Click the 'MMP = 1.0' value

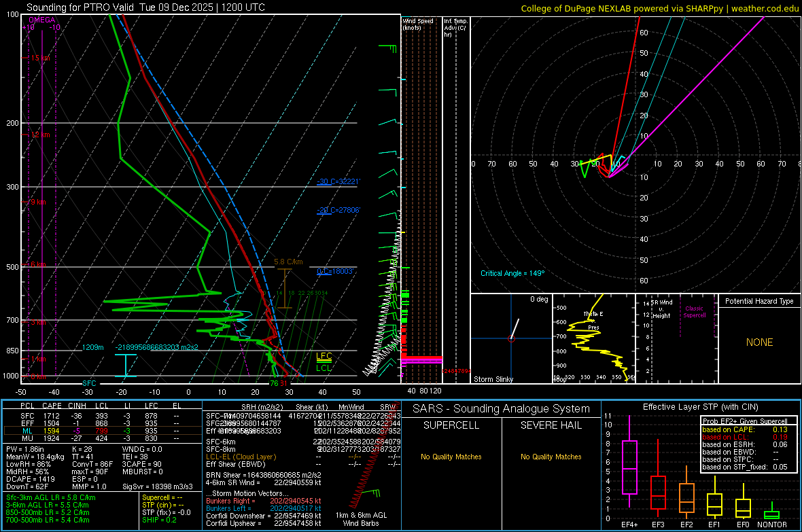(x=89, y=486)
